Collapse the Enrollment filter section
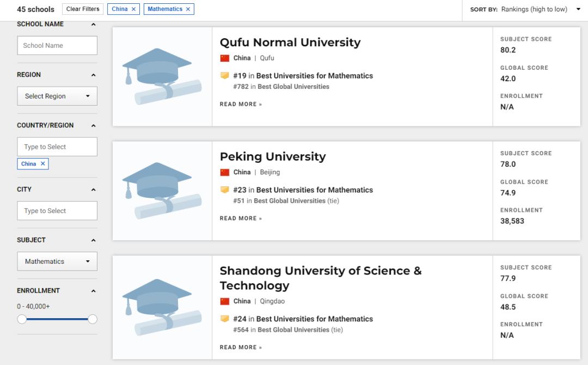Screen dimensions: 588x365 coord(93,291)
